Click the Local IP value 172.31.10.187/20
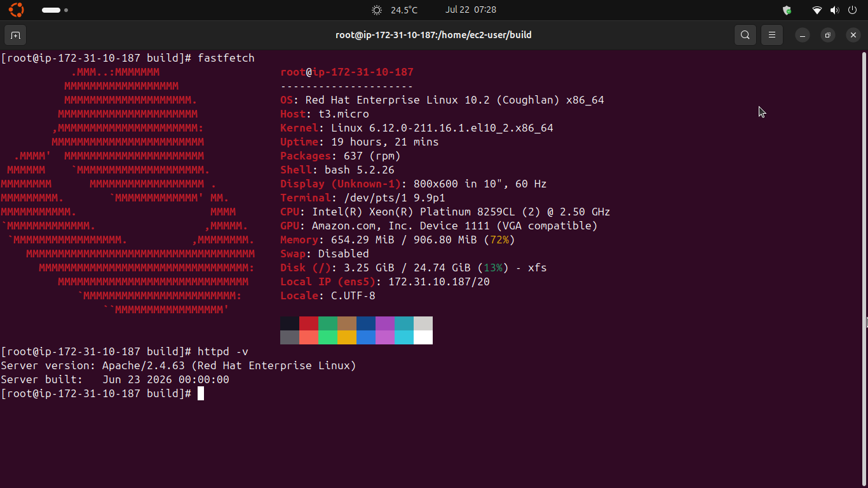This screenshot has height=488, width=868. tap(439, 281)
